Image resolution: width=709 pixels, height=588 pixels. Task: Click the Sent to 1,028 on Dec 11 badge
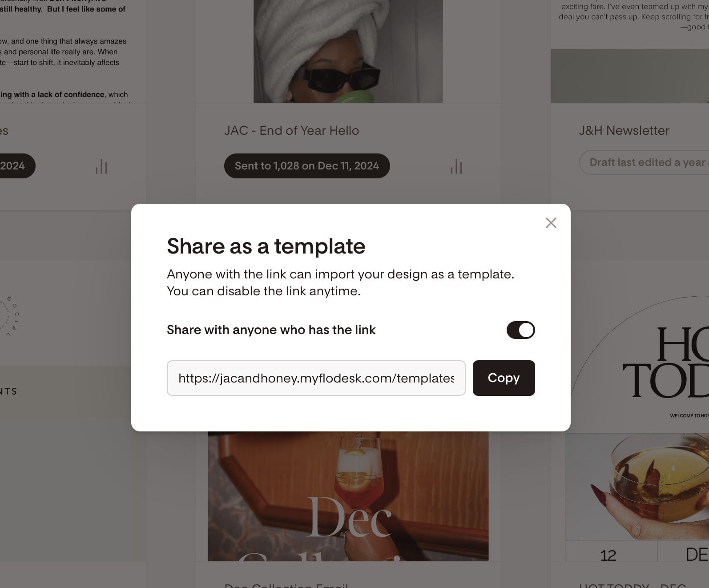(307, 166)
